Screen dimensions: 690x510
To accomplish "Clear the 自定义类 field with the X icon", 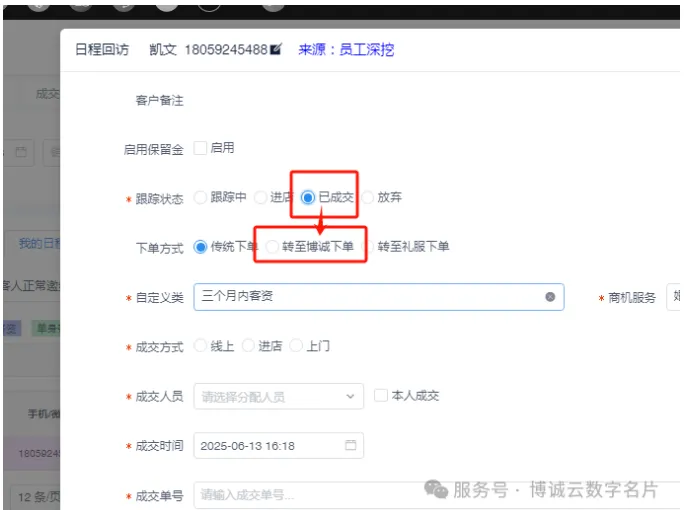I will pos(550,297).
